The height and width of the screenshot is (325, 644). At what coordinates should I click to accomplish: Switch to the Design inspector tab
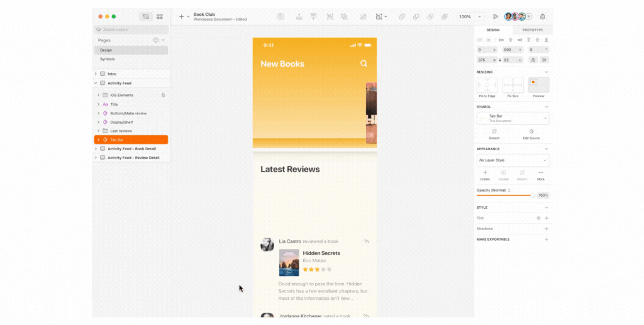pyautogui.click(x=493, y=30)
